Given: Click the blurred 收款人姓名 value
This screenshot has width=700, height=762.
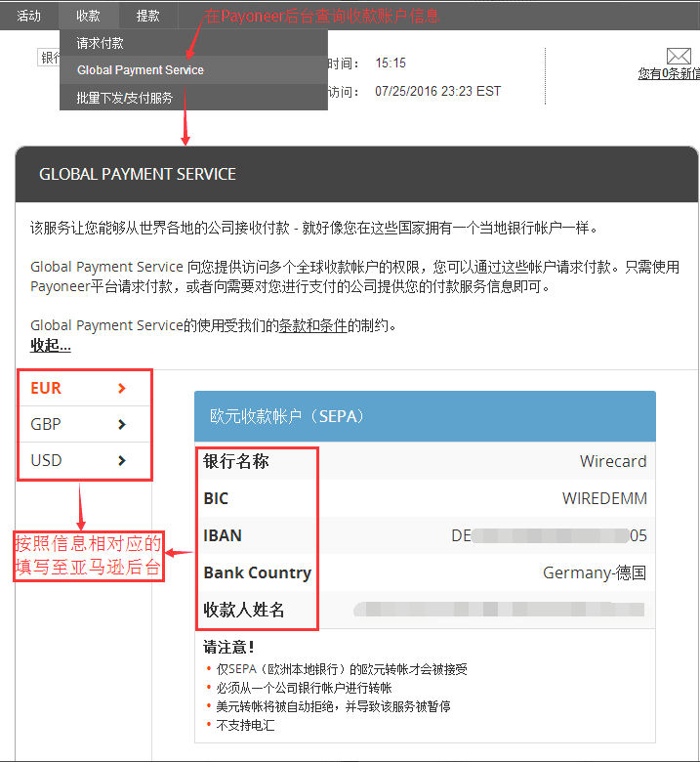Looking at the screenshot, I should pos(499,610).
